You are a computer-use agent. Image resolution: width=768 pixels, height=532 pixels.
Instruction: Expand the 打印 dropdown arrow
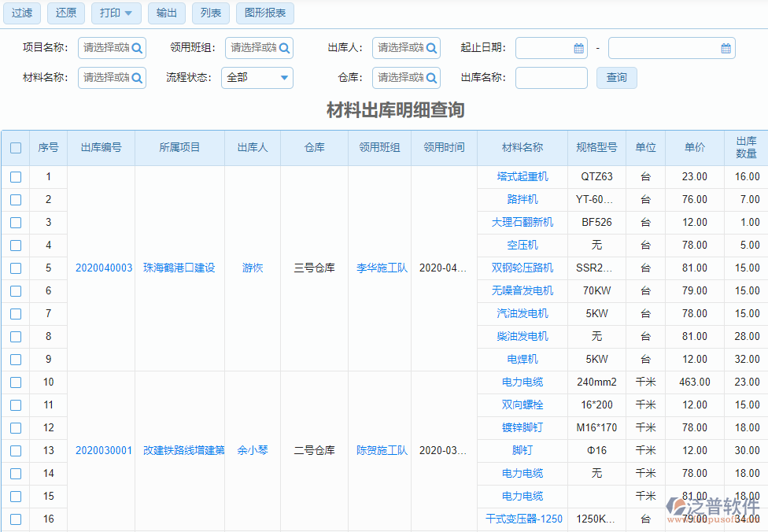[x=130, y=13]
